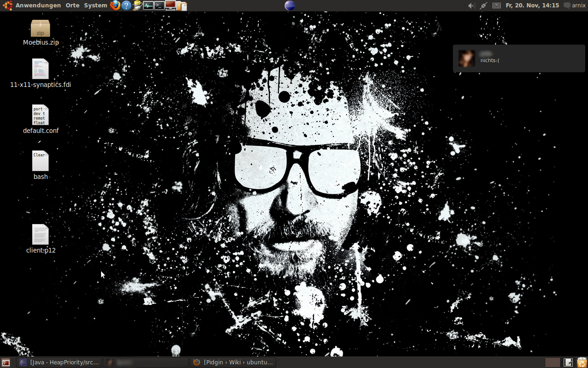
Task: Launch the power/plug utility icon
Action: [x=137, y=6]
